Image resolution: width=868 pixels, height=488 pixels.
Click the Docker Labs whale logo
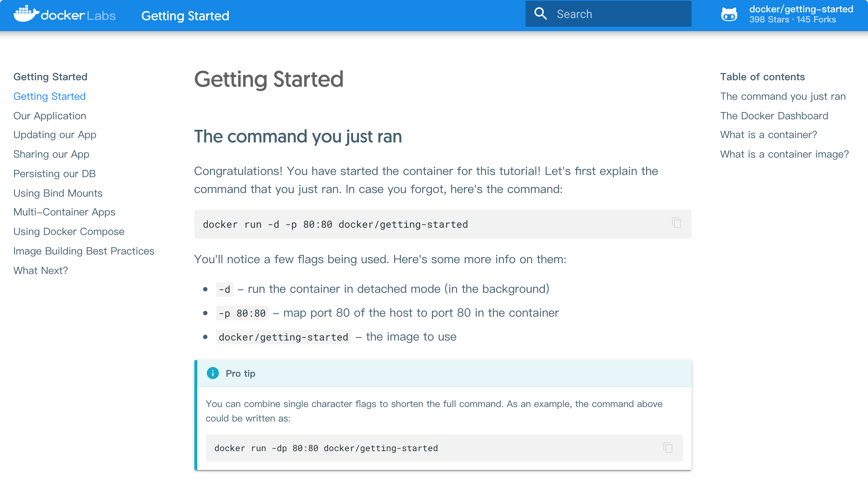(x=65, y=14)
